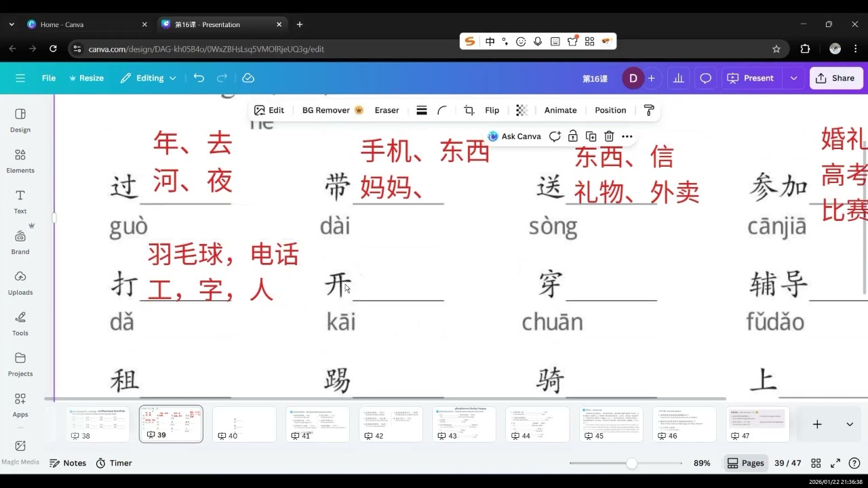Open Position panel

[610, 110]
